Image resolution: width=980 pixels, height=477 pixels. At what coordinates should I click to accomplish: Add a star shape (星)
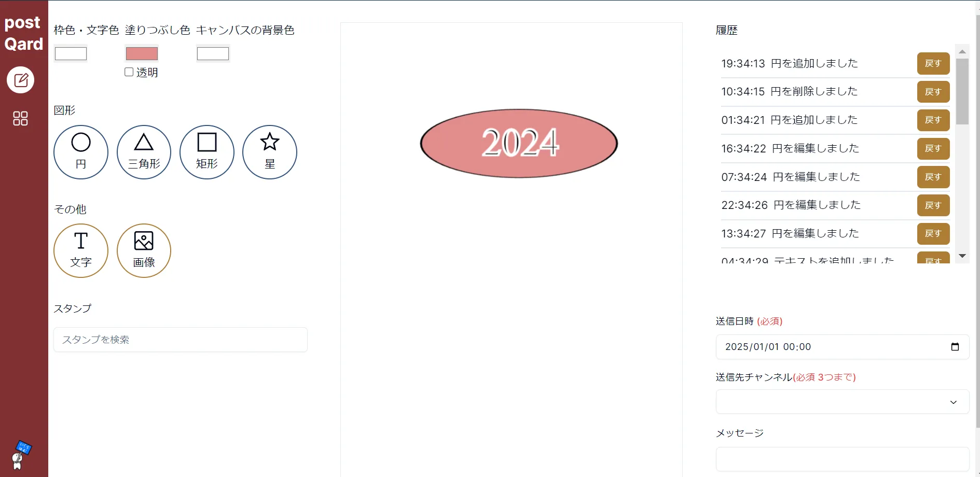point(270,152)
